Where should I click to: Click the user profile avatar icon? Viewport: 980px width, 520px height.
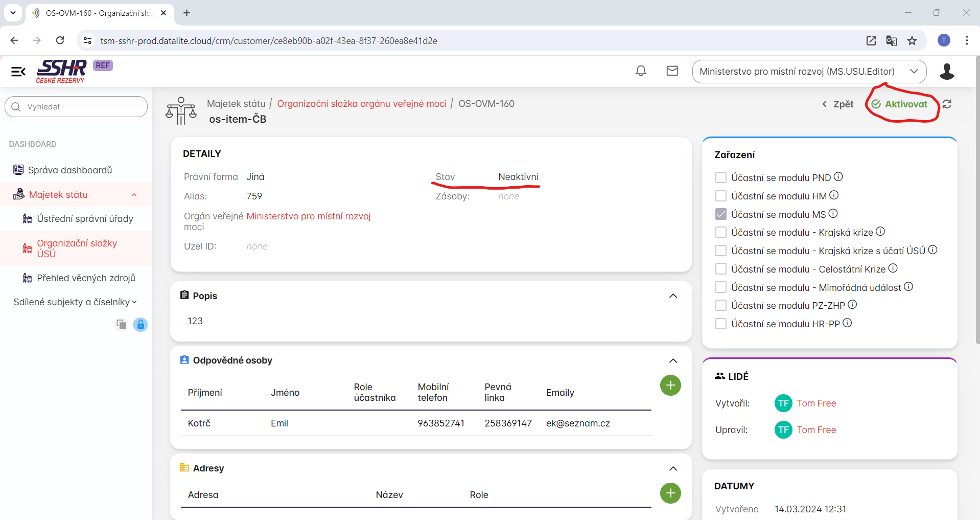(946, 72)
